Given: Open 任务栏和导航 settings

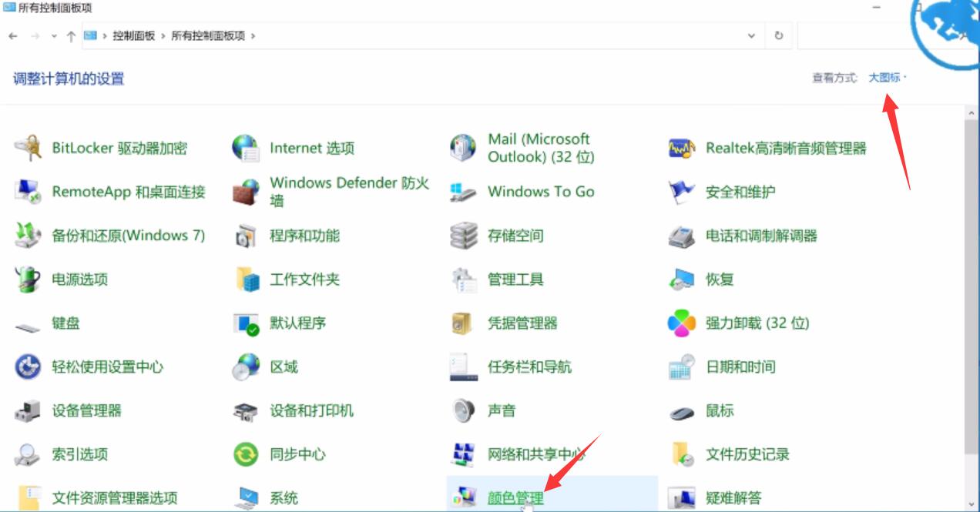Looking at the screenshot, I should click(x=530, y=367).
